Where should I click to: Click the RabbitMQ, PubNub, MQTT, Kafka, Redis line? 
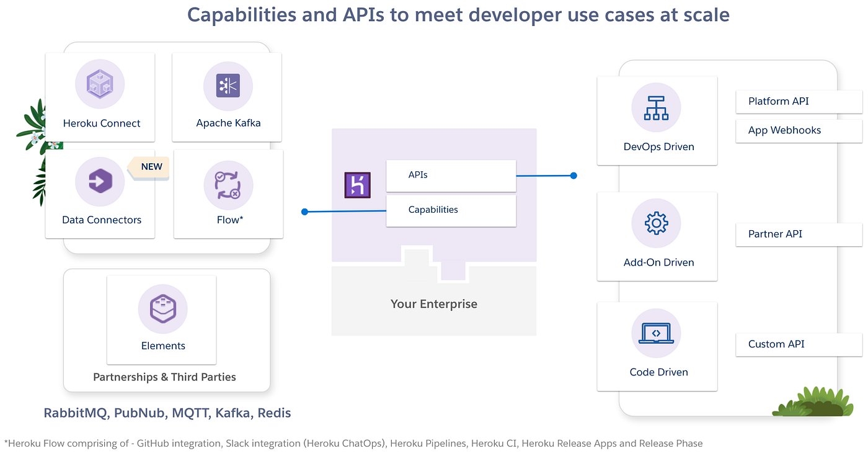tap(167, 413)
